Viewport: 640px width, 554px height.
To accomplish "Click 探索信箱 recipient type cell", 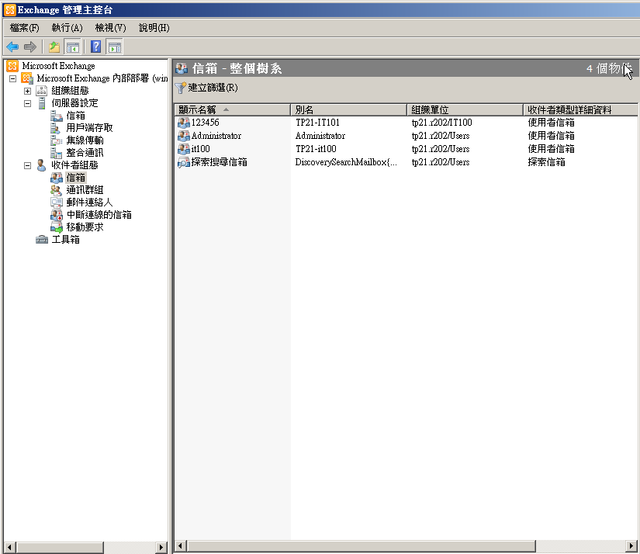I will click(x=547, y=162).
